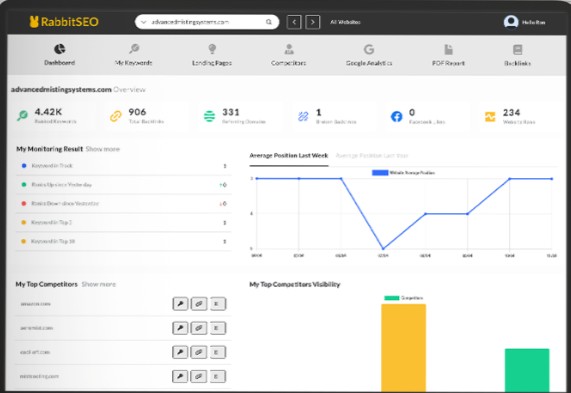Open My Keywords magnifier icon

tap(134, 48)
